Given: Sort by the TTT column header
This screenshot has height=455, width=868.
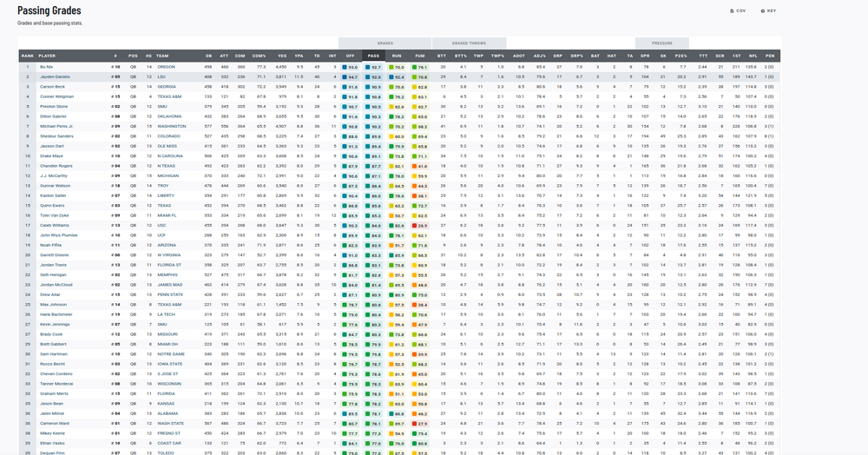Looking at the screenshot, I should (x=702, y=56).
